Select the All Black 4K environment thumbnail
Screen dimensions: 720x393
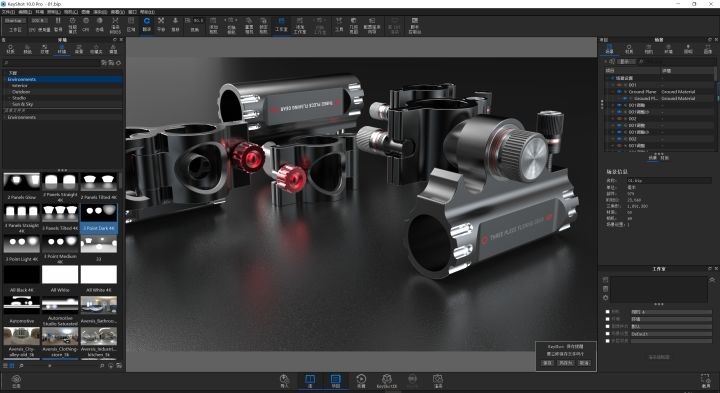pos(22,275)
